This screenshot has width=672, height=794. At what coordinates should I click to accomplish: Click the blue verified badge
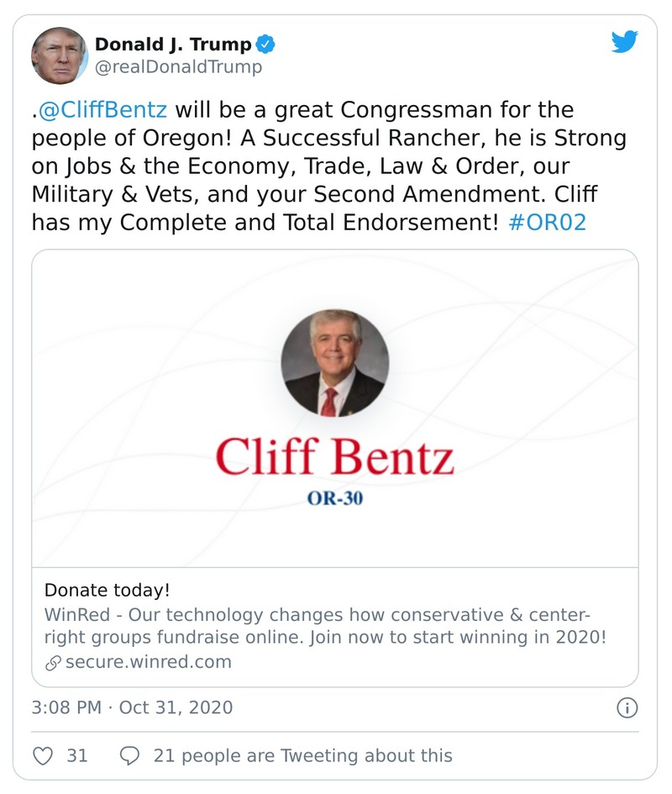[265, 44]
